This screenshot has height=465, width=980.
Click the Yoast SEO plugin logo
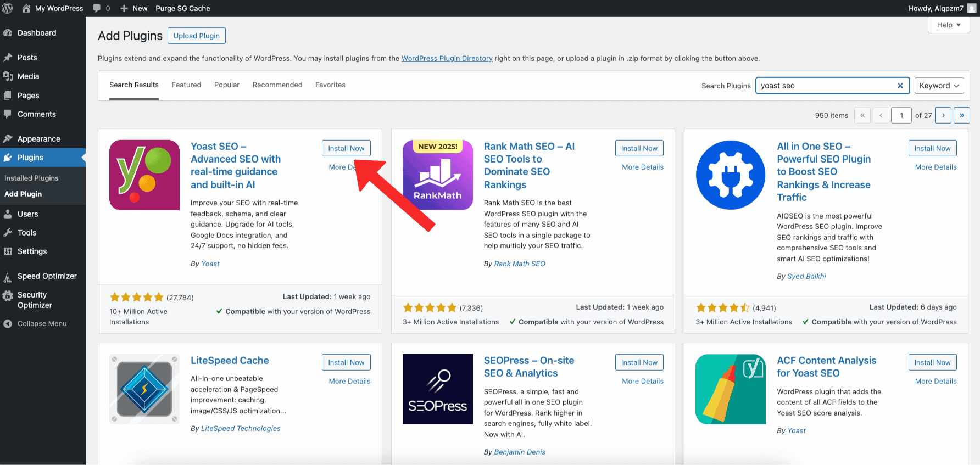pyautogui.click(x=144, y=175)
